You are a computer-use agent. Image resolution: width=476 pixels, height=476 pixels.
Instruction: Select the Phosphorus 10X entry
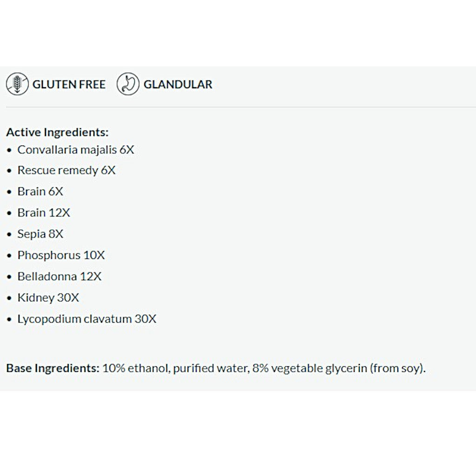click(x=61, y=255)
